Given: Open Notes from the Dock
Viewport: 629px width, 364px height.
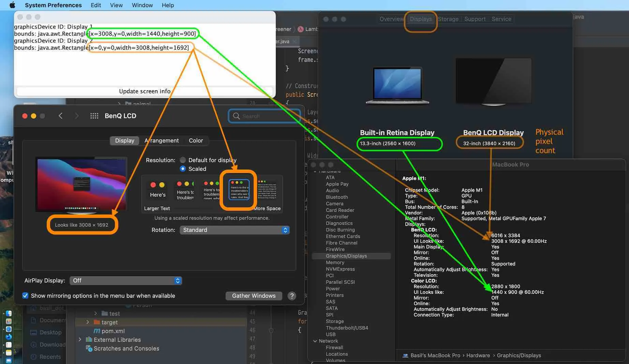Looking at the screenshot, I should click(9, 352).
